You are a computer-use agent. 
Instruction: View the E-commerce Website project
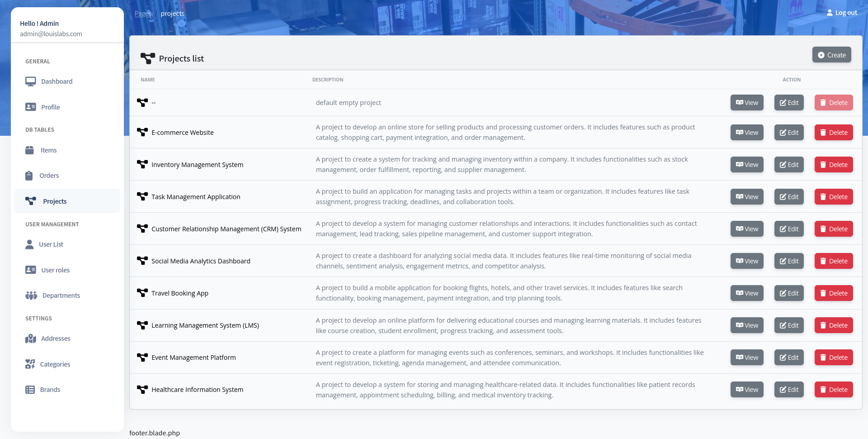pyautogui.click(x=747, y=133)
